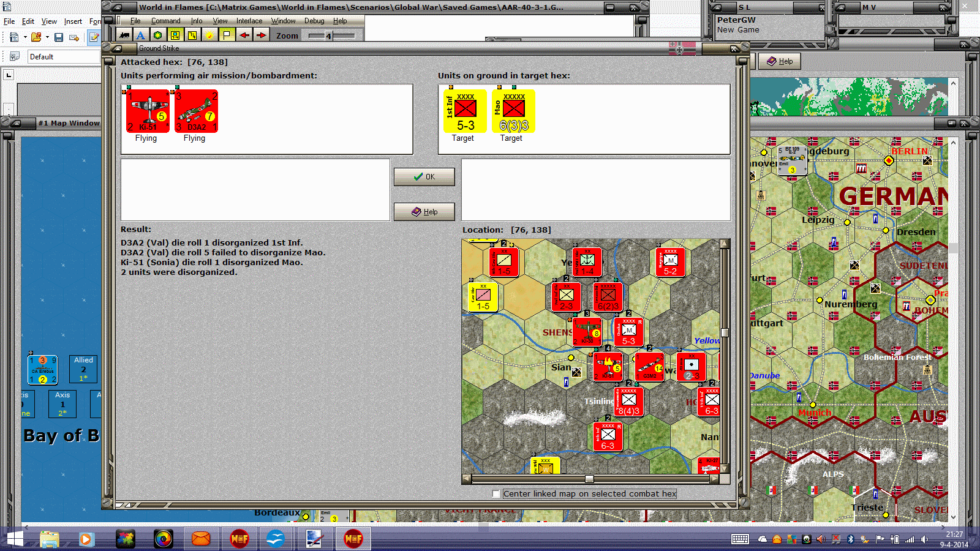Toggle center linked map on selected combat hex
Viewport: 980px width, 551px height.
[496, 494]
